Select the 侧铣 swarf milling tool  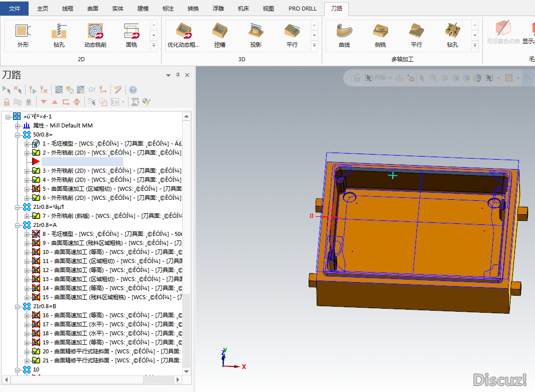pyautogui.click(x=380, y=36)
